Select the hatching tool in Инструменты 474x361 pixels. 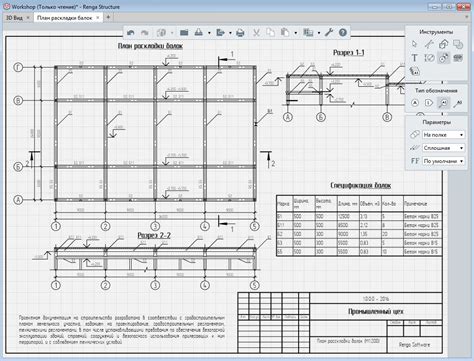pyautogui.click(x=458, y=58)
